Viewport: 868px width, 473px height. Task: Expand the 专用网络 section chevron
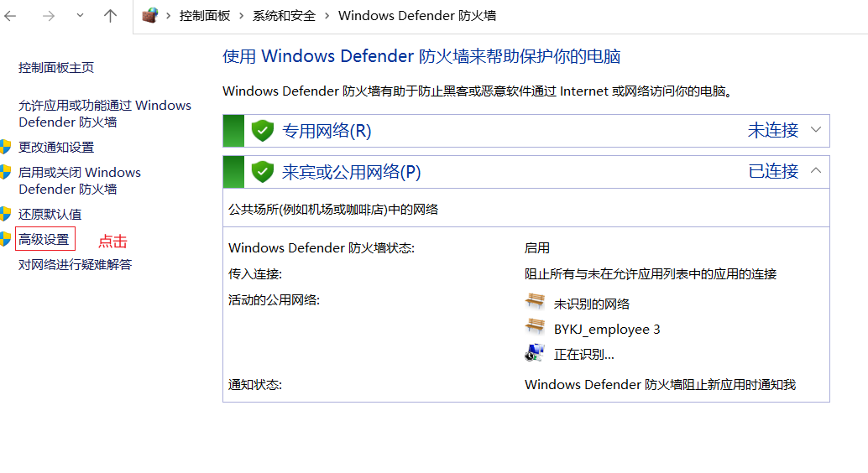coord(816,130)
